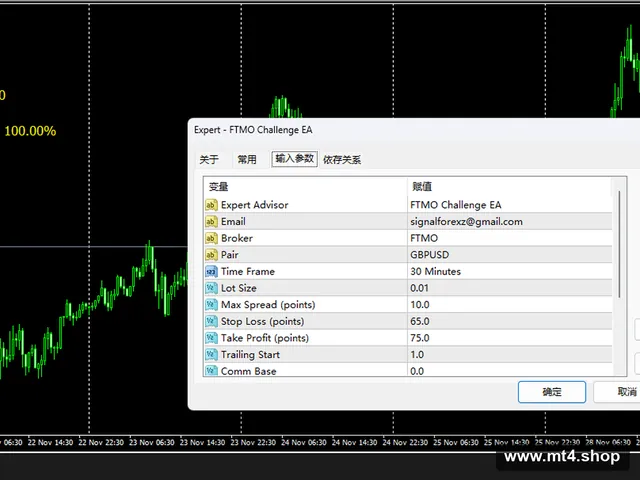Click the value signalforexz@gmail.com
Viewport: 640px width, 480px height.
point(467,222)
